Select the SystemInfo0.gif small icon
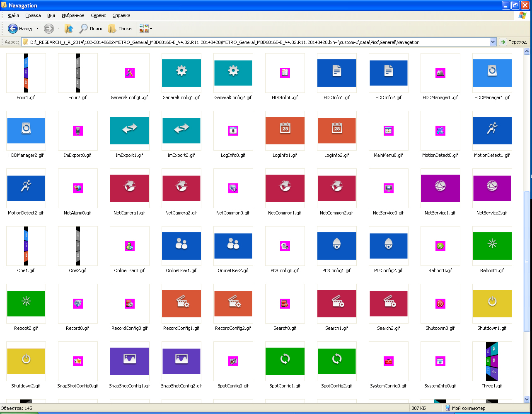Screen dimensions: 532x414 [440, 361]
